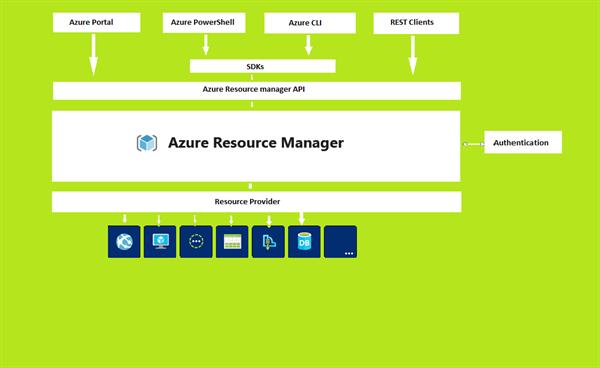The image size is (600, 368).
Task: Click the dotted circle ellipsis service icon
Action: coord(196,241)
